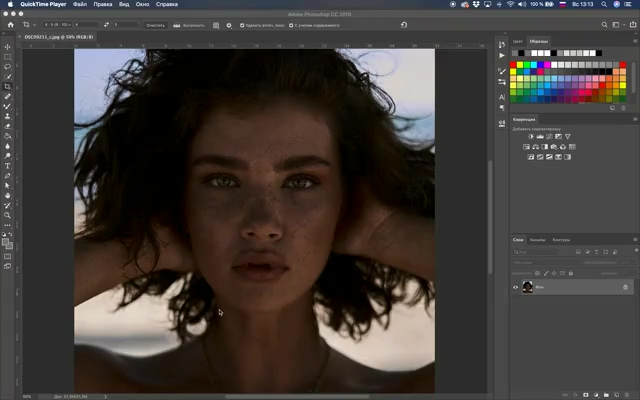Select the Zoom magnifier tool
This screenshot has width=640, height=400.
pos(7,215)
